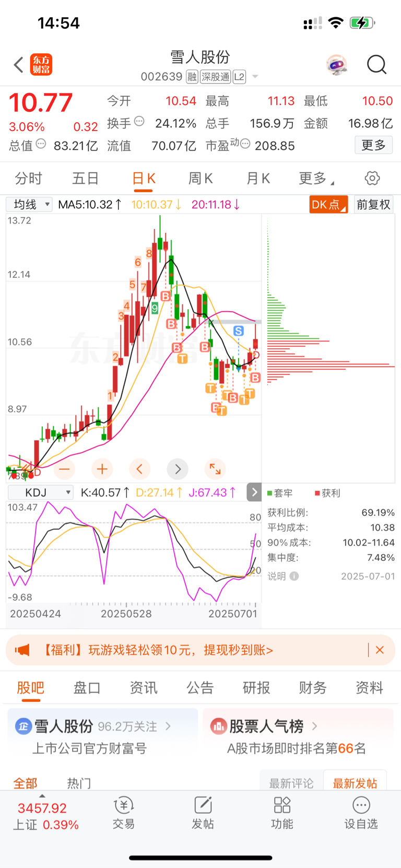Expand the stock title dropdown arrow
Screen dimensions: 401x868
pos(255,77)
